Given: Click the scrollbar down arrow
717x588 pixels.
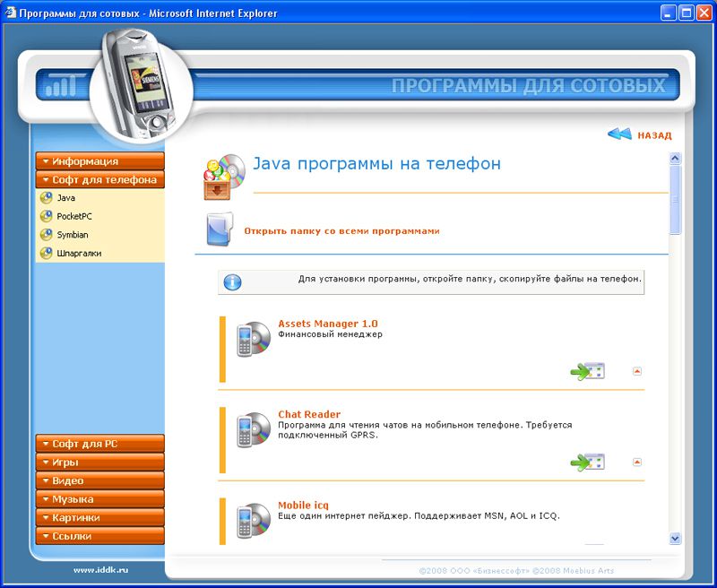Looking at the screenshot, I should (x=676, y=538).
